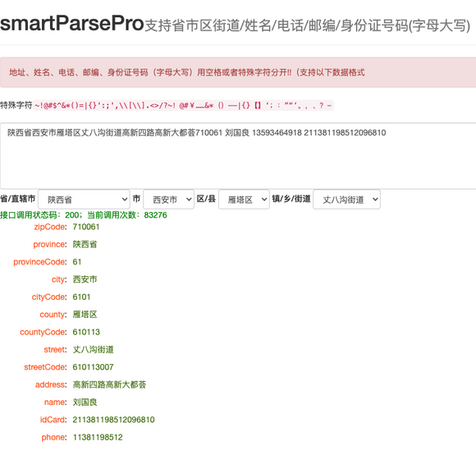Select the provinceCode value 61
This screenshot has width=476, height=451.
click(77, 262)
